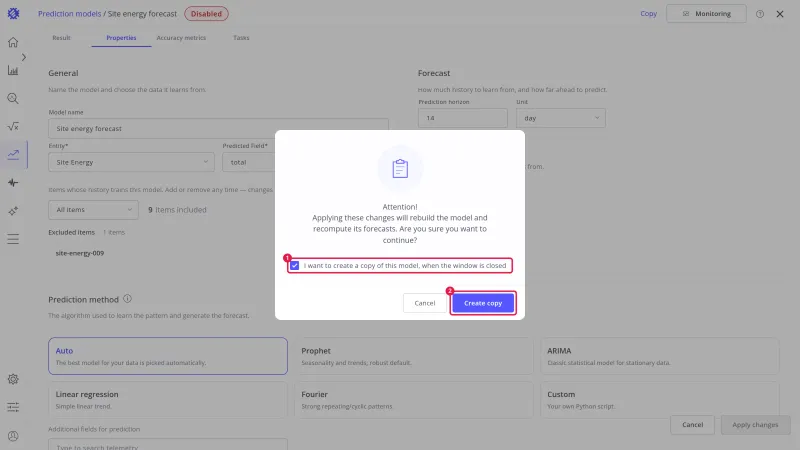Image resolution: width=800 pixels, height=450 pixels.
Task: Open the sliders configuration icon in sidebar
Action: tap(13, 407)
